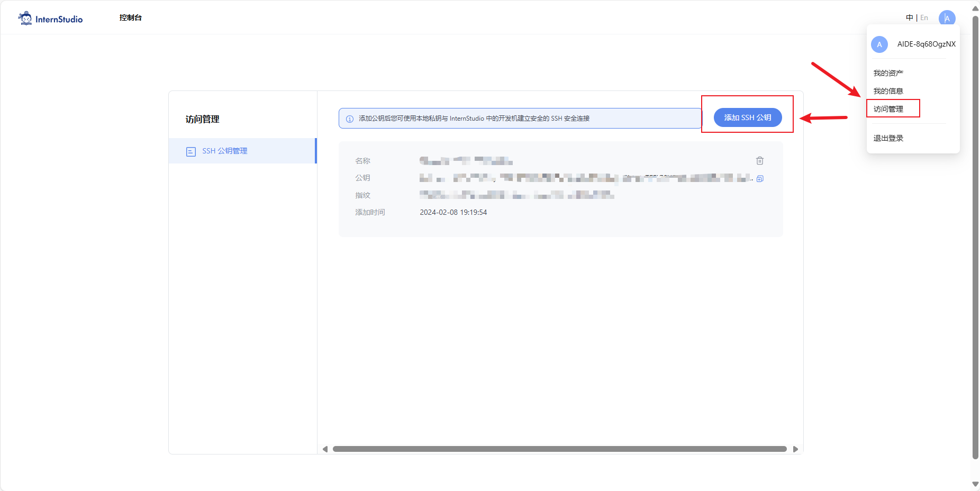
Task: Click the page scrollbar down arrow
Action: 975,484
